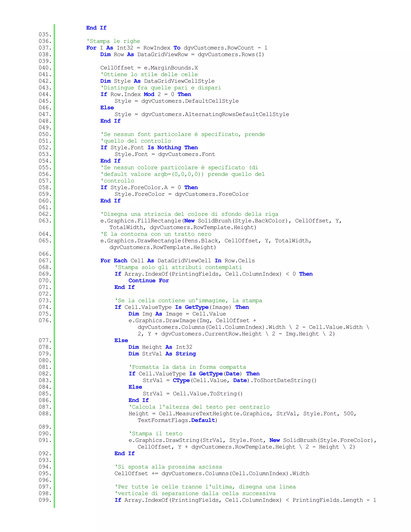Click comment 'Stampa solo gli attributi contemplati

(x=178, y=267)
